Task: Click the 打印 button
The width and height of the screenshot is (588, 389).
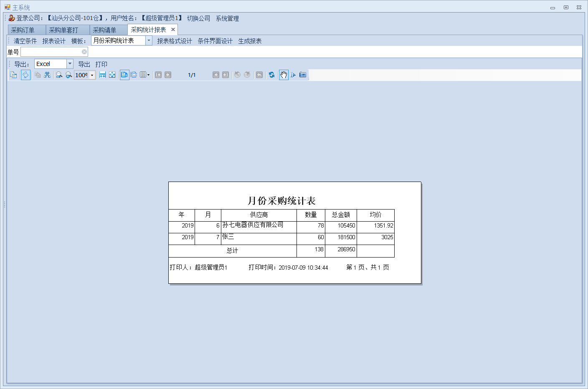Action: (101, 64)
